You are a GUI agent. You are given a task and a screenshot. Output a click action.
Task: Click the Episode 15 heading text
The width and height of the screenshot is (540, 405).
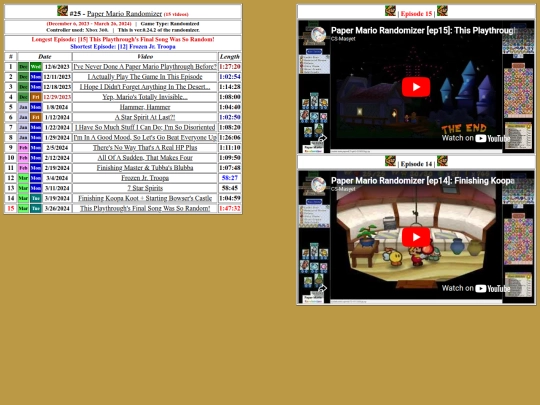(416, 14)
